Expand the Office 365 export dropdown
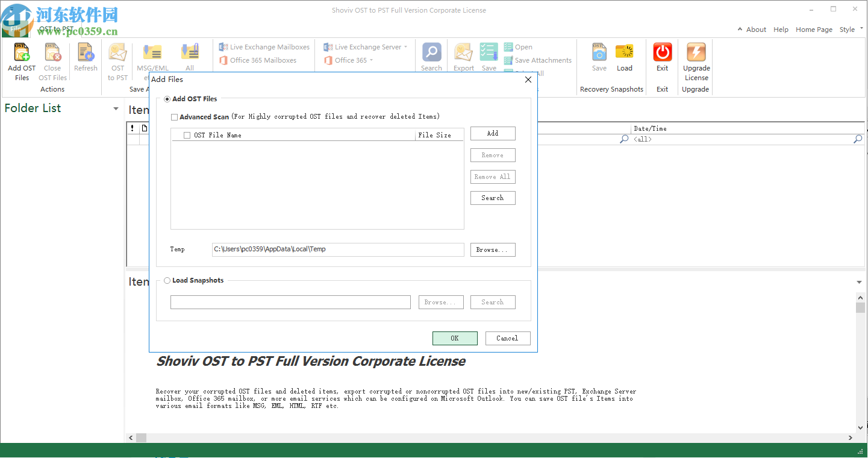 (x=371, y=60)
